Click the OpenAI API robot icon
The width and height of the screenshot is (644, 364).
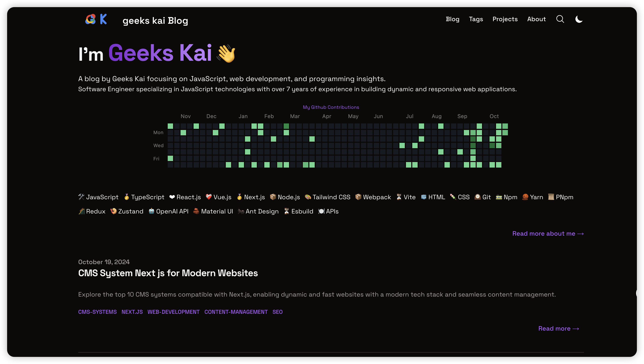[x=151, y=211]
